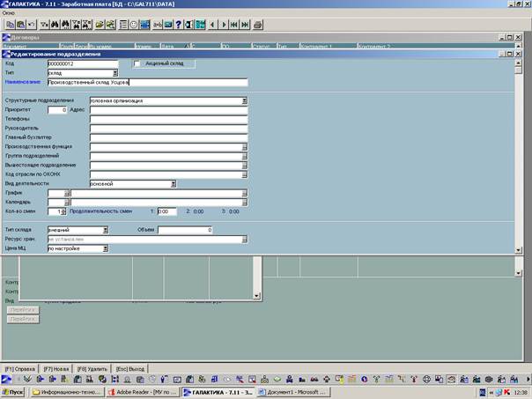Click the network globe tray icon
This screenshot has height=399, width=532.
coord(499,392)
